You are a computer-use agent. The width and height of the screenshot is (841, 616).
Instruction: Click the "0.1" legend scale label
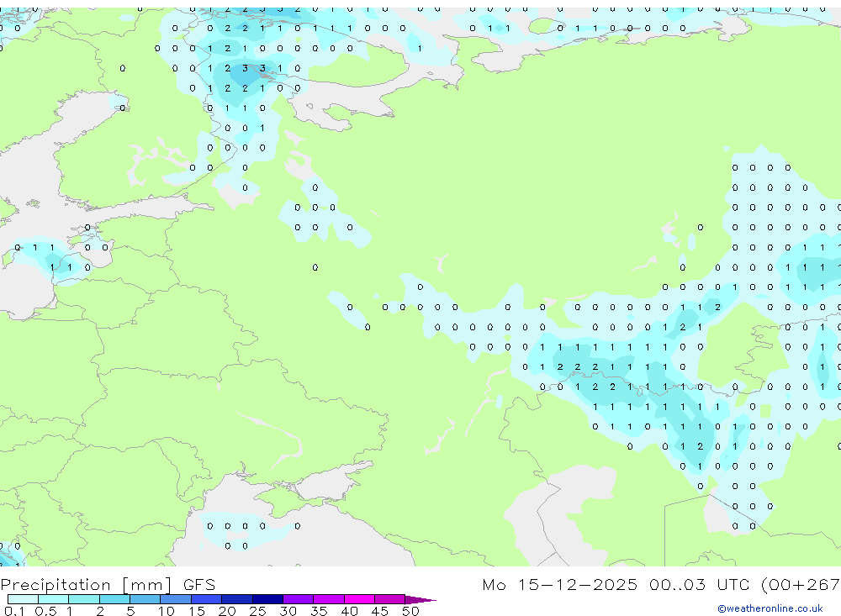coord(14,611)
